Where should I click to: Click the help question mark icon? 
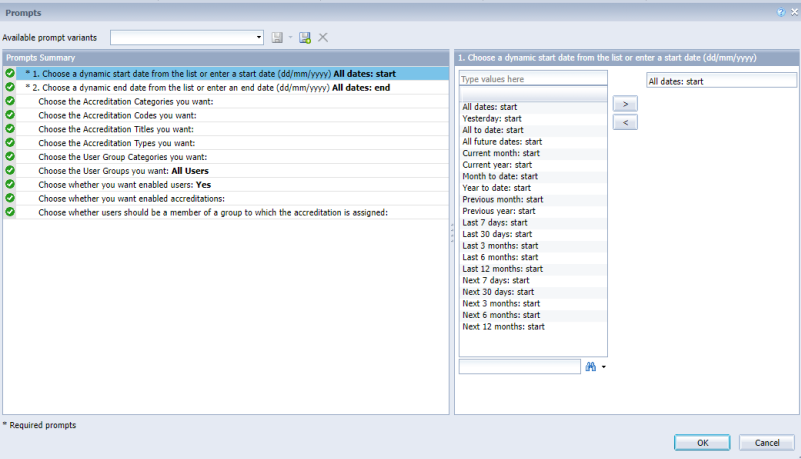tap(782, 11)
